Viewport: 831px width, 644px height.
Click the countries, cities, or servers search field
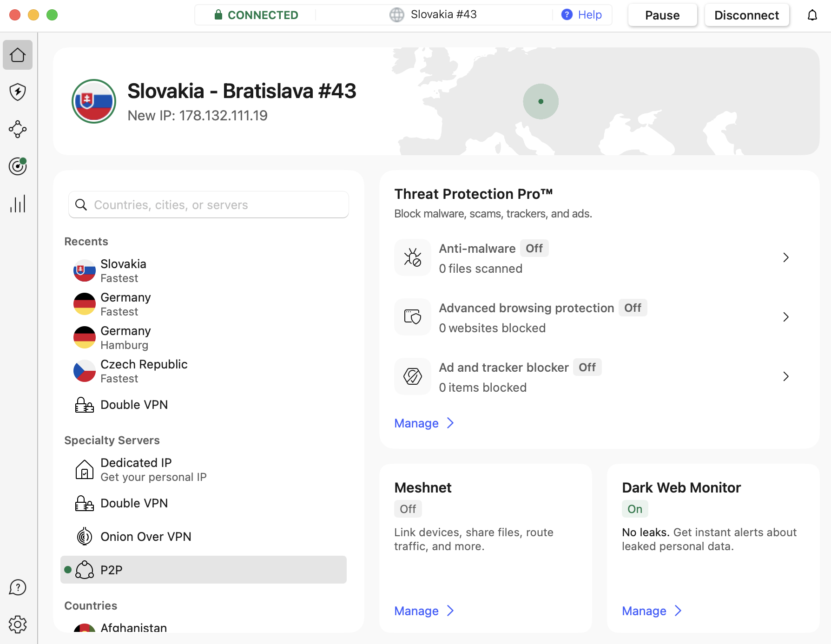pos(209,205)
